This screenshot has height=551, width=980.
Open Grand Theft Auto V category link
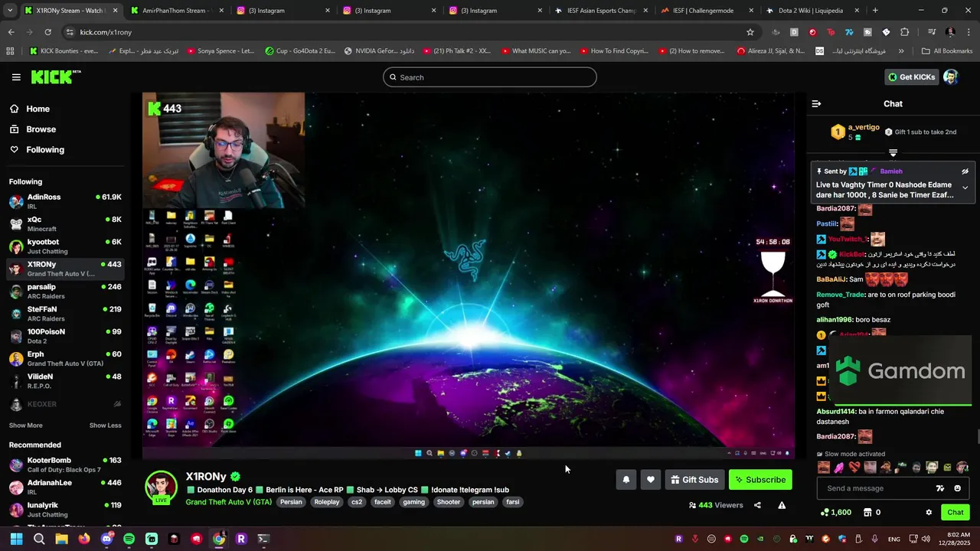[228, 502]
